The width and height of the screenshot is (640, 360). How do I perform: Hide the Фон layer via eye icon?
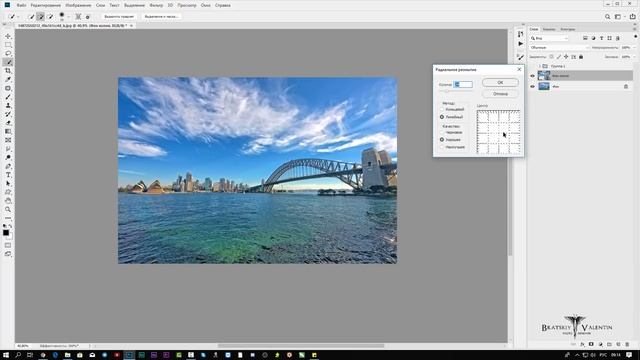click(x=532, y=87)
